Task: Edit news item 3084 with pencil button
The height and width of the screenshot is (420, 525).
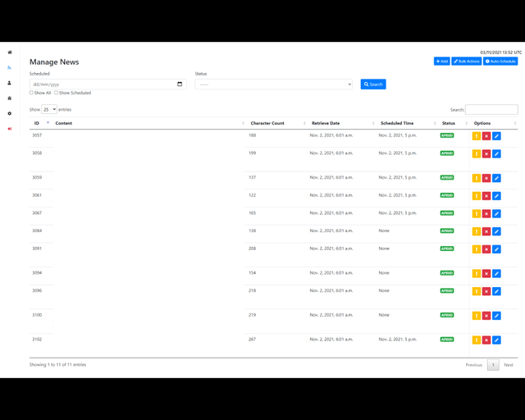Action: 496,231
